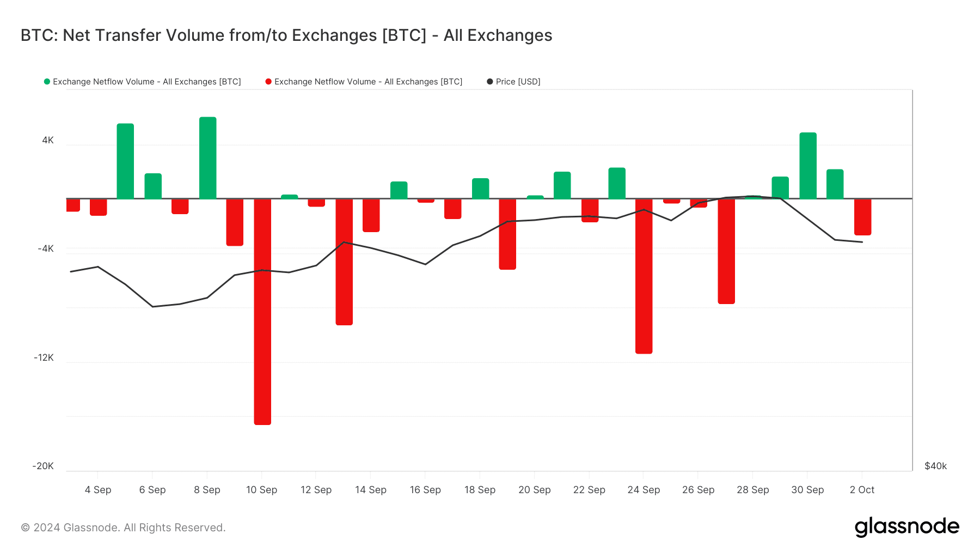
Task: Click the "2 Oct" x-axis label
Action: click(x=862, y=490)
